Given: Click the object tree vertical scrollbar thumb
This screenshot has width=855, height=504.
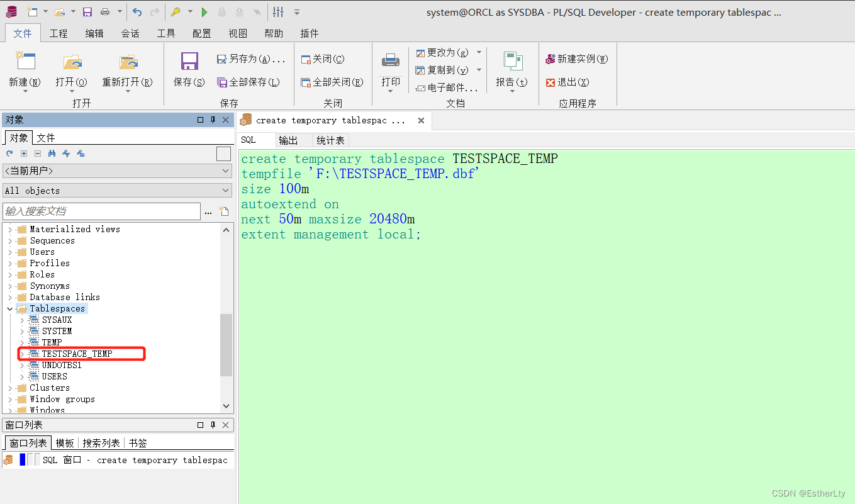Looking at the screenshot, I should tap(226, 344).
